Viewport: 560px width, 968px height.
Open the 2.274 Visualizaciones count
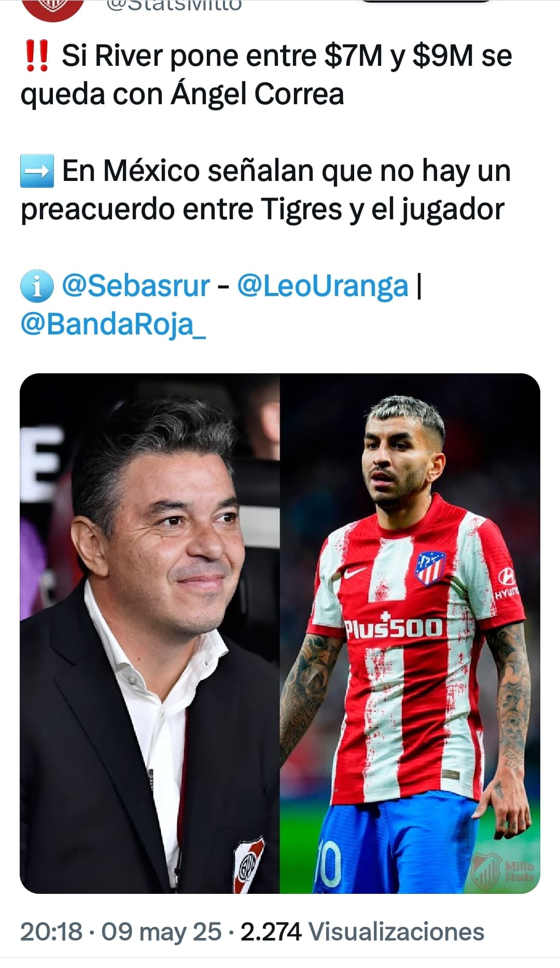click(x=362, y=931)
